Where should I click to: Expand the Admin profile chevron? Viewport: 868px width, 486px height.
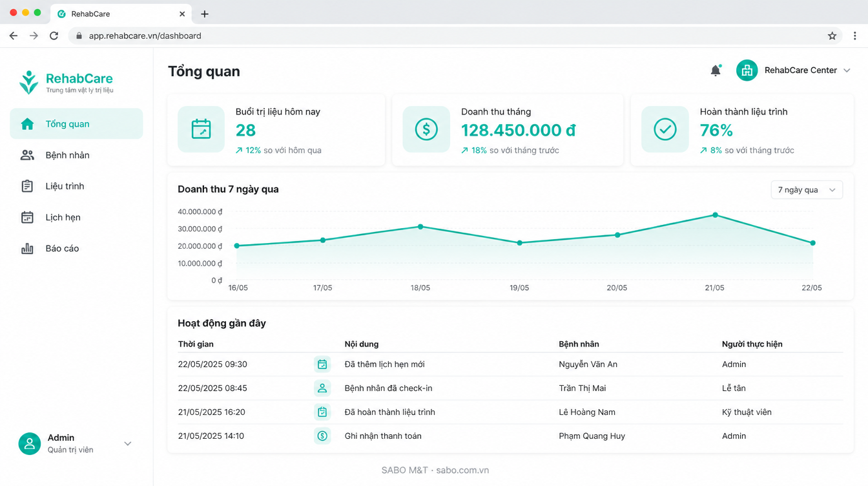pos(128,443)
